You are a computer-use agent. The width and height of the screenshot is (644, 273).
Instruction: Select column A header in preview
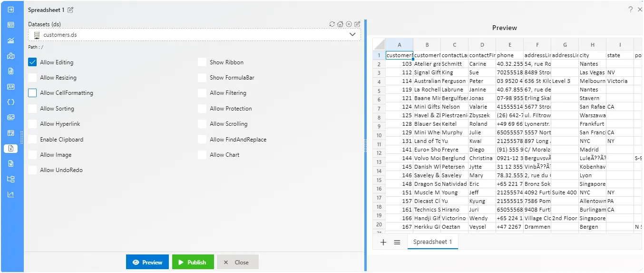tap(399, 45)
